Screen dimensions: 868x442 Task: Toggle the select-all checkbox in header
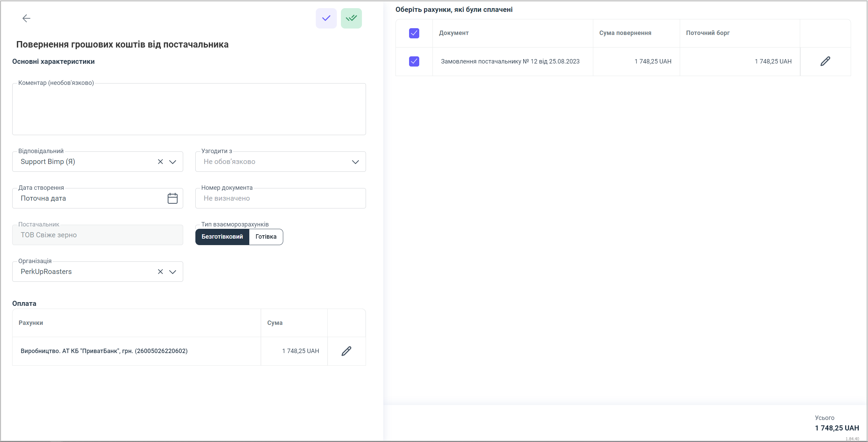(414, 33)
